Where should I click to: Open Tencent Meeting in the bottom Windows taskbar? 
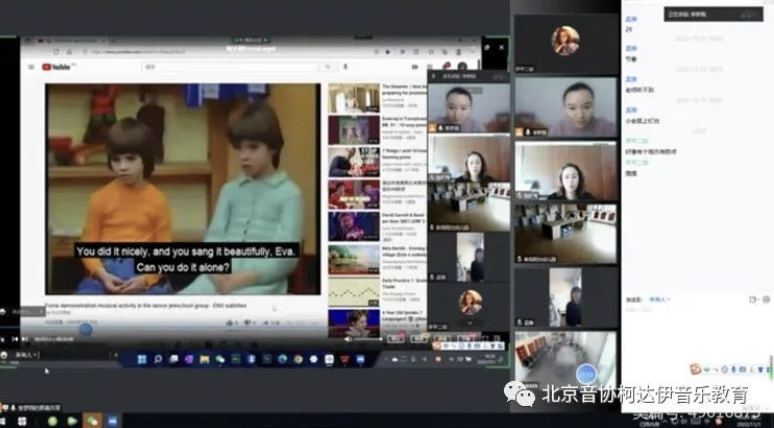(113, 421)
